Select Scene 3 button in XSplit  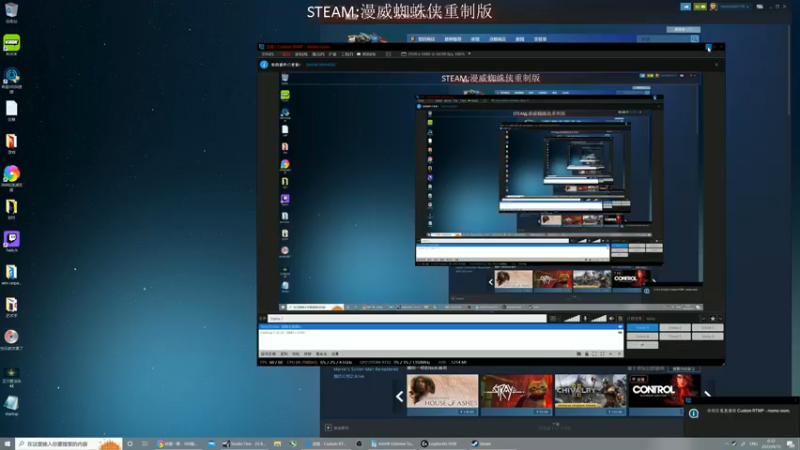tap(708, 328)
